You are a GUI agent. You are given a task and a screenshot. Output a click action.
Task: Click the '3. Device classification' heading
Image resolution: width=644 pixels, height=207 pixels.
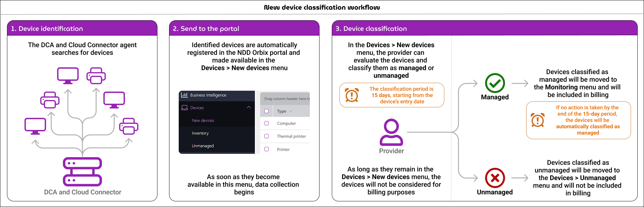pos(371,29)
